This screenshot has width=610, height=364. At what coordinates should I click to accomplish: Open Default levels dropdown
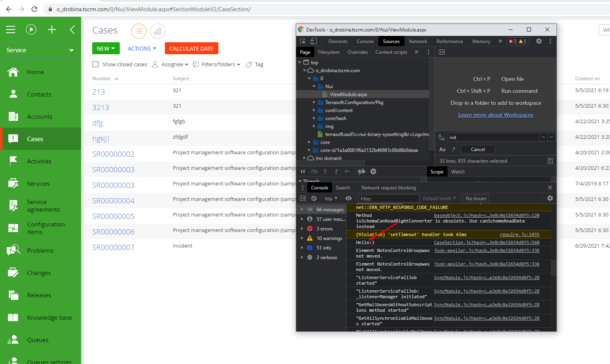(x=439, y=199)
